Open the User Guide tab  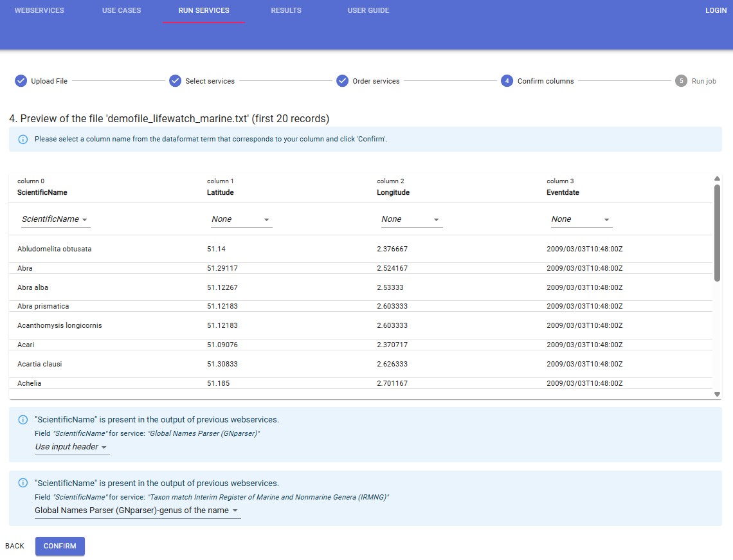368,11
